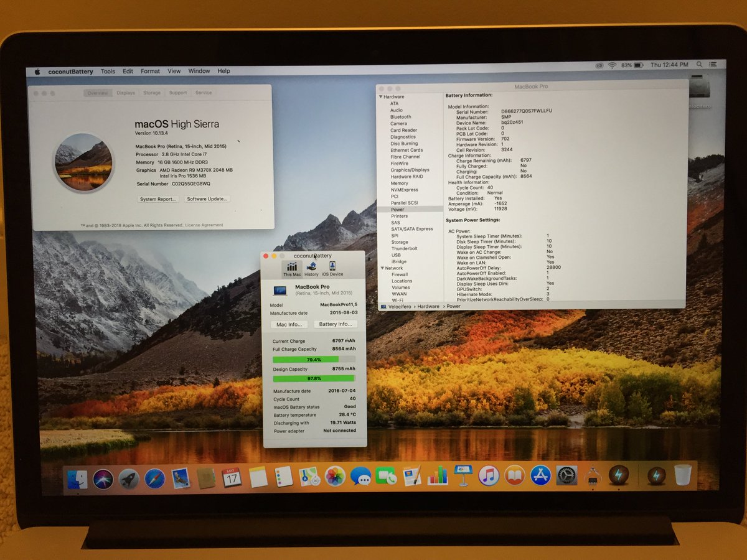Select USB in the sidebar
This screenshot has height=560, width=747.
tap(397, 255)
